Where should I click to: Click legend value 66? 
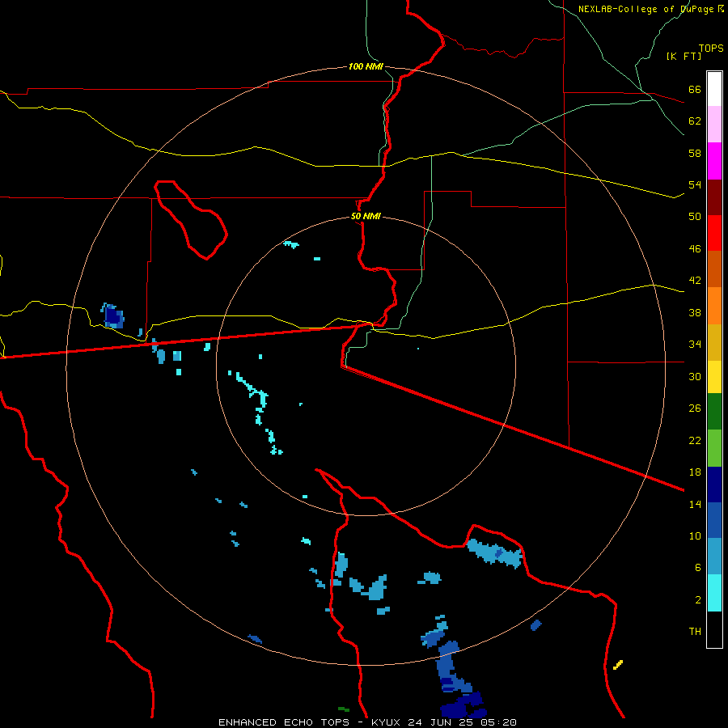pyautogui.click(x=695, y=89)
